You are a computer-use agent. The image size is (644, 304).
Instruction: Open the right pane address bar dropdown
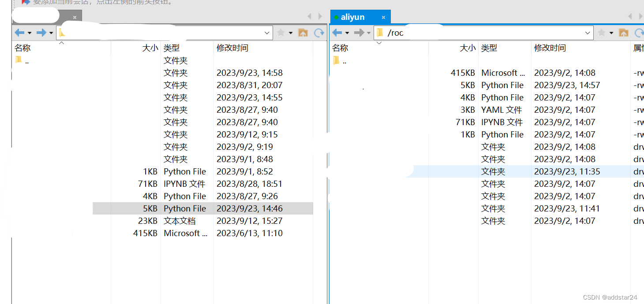click(x=588, y=33)
